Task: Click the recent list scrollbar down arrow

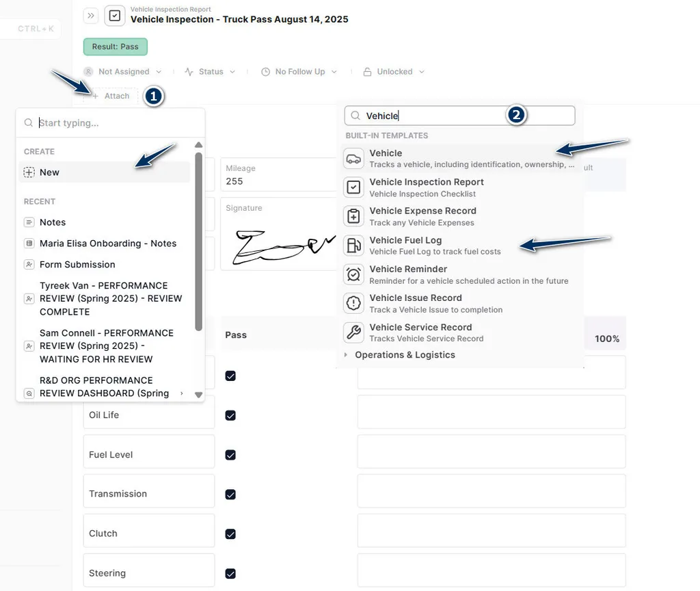Action: click(x=199, y=395)
